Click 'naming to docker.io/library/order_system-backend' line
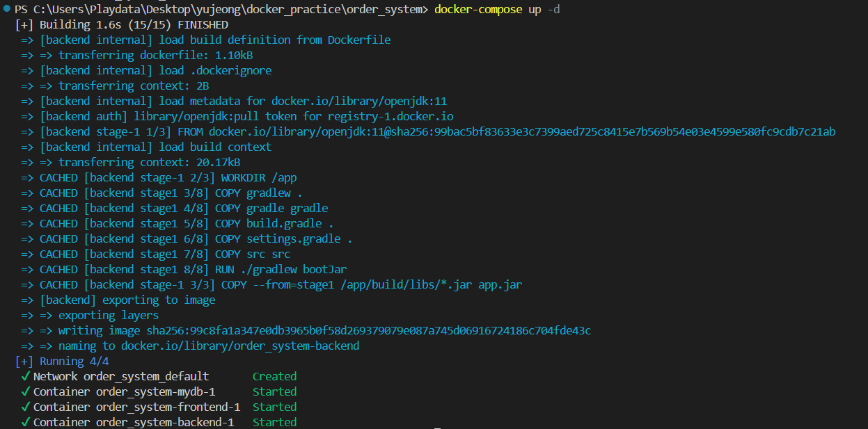The image size is (868, 429). 190,346
